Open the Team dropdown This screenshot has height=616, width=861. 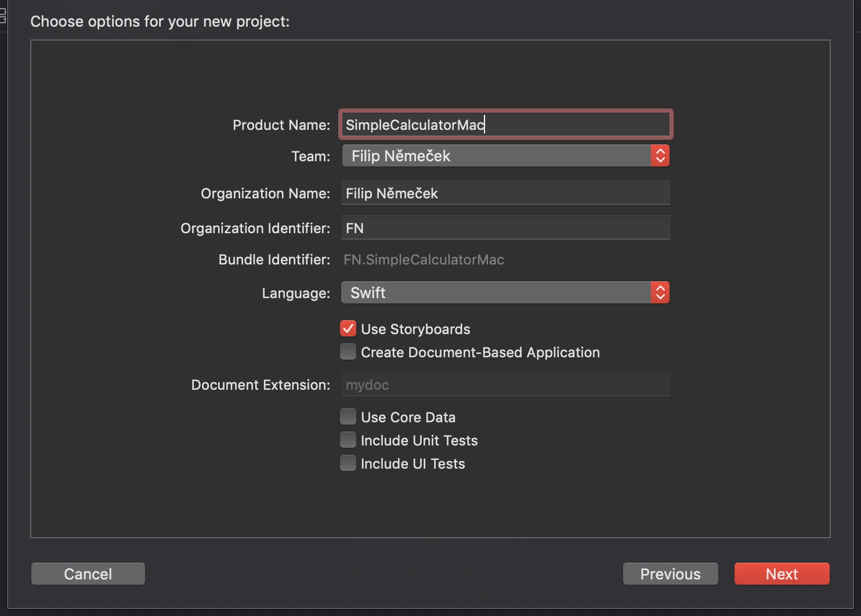(499, 155)
